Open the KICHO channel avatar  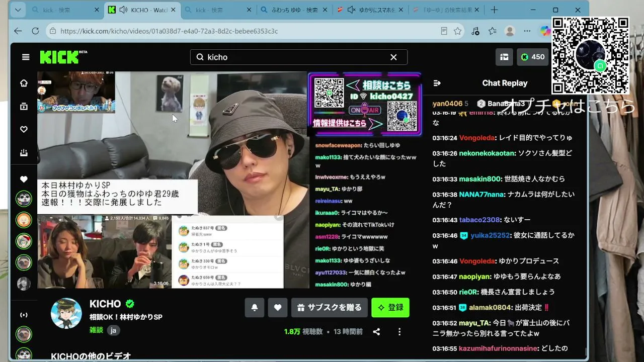click(x=66, y=313)
